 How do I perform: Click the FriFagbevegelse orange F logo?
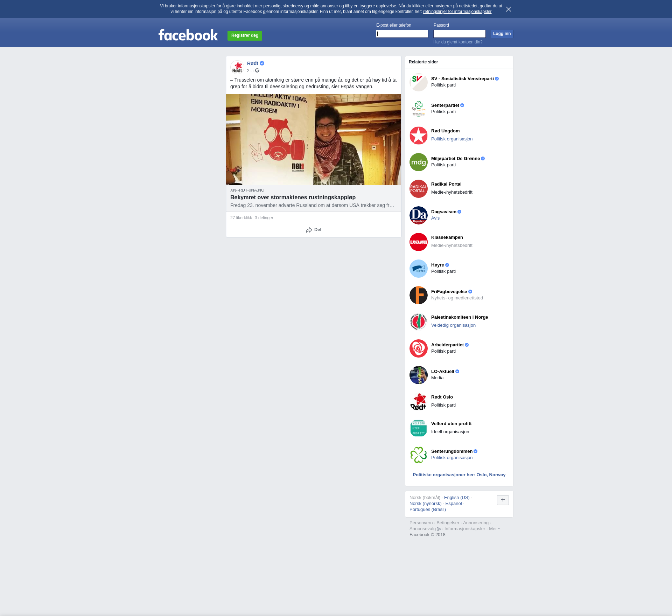(x=419, y=295)
